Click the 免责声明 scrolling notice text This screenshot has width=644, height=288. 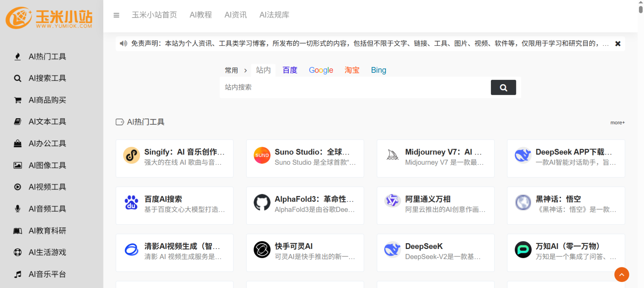click(x=370, y=43)
